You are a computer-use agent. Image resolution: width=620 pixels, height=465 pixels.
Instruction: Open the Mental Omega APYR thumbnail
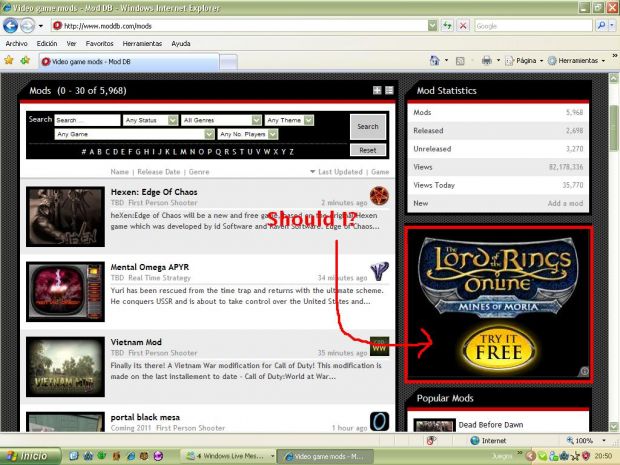65,292
